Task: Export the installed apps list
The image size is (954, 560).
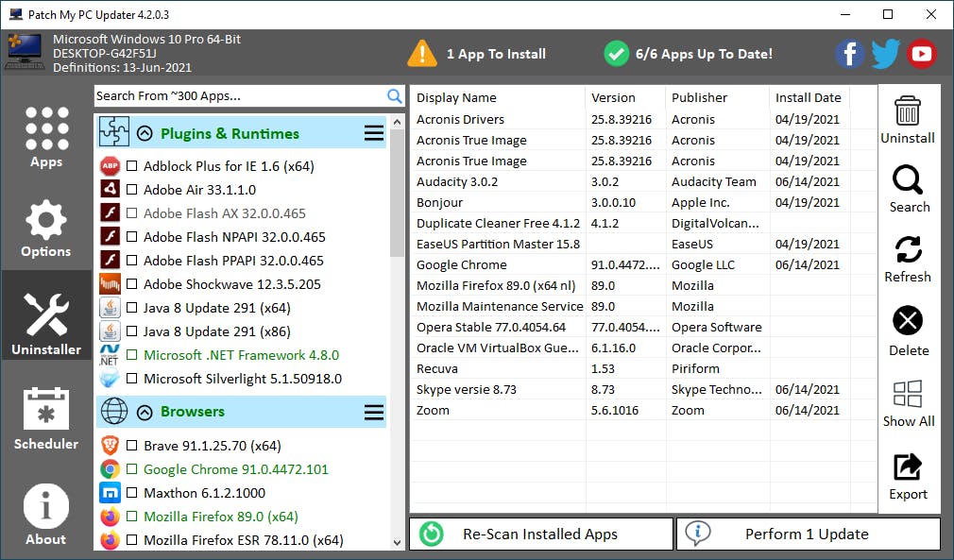Action: pos(908,467)
